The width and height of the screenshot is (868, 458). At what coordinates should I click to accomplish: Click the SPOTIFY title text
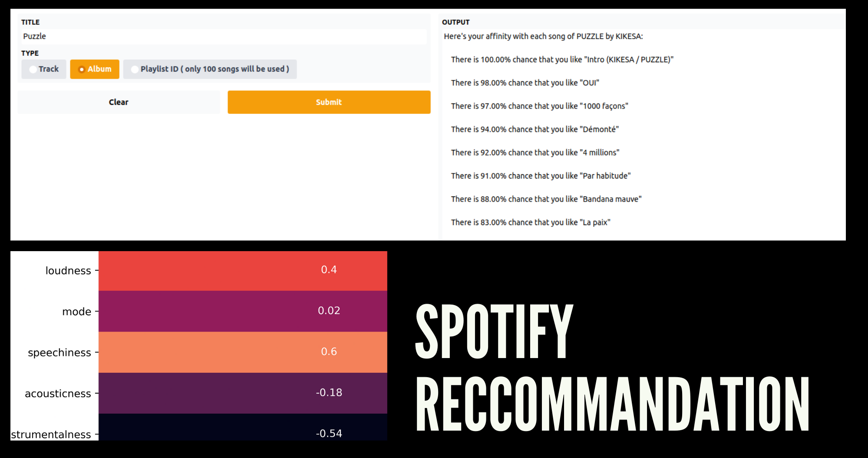click(x=494, y=331)
